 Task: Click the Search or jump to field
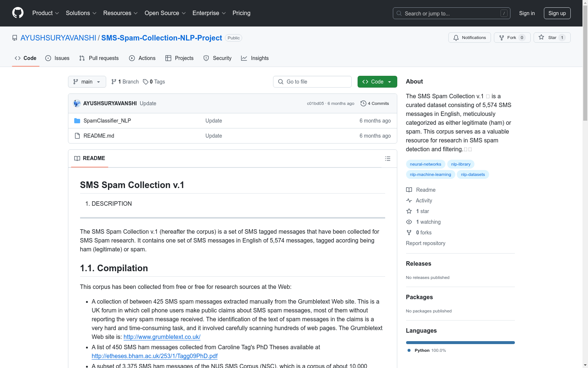point(451,13)
